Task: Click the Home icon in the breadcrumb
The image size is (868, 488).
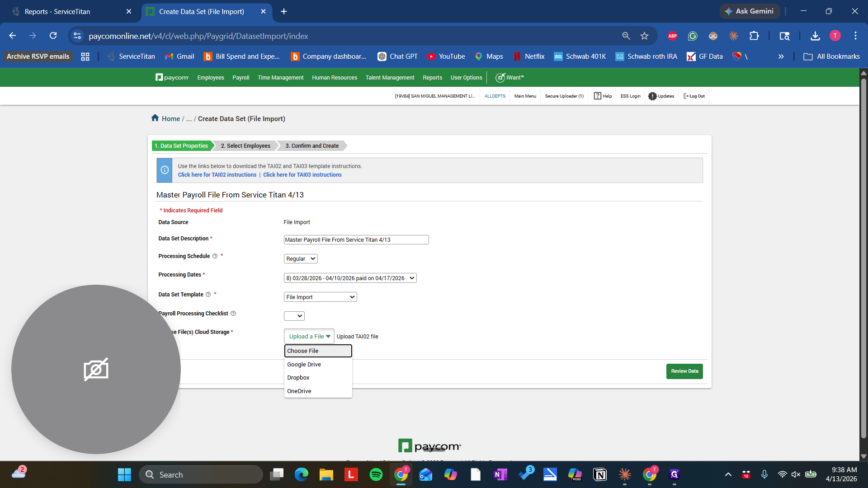Action: (x=155, y=118)
